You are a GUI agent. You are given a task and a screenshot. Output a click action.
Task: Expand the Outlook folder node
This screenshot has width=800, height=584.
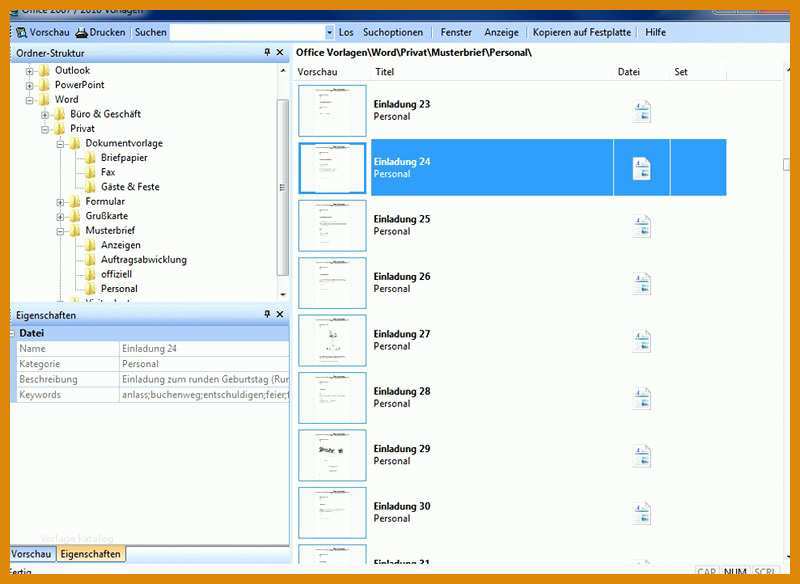point(30,71)
